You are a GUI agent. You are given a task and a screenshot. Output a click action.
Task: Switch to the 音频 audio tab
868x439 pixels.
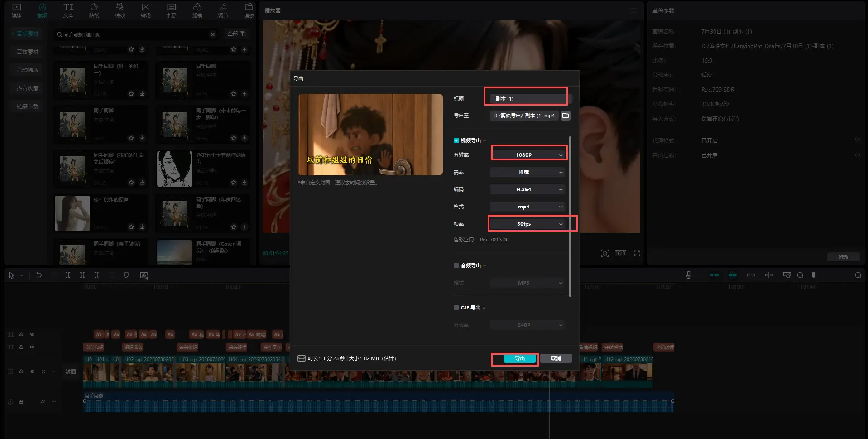[42, 10]
